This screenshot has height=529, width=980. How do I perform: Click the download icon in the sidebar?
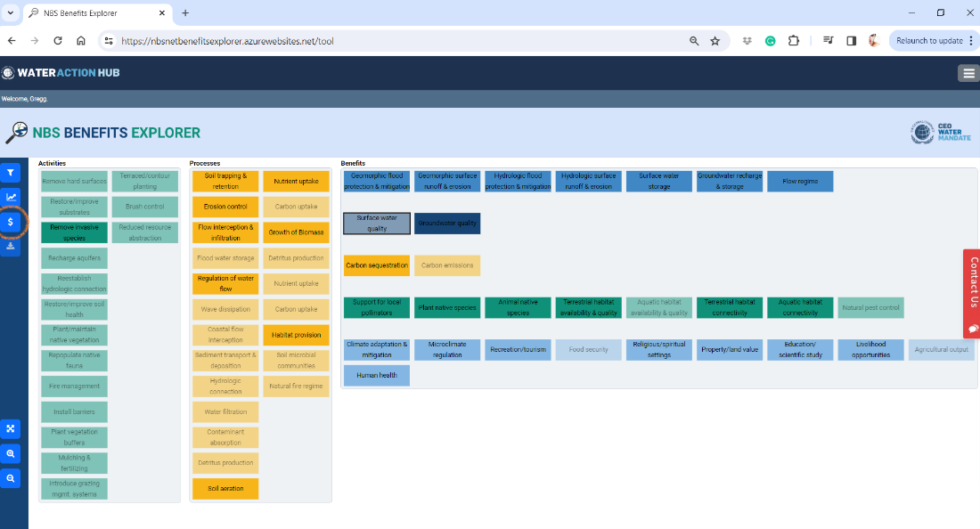11,246
